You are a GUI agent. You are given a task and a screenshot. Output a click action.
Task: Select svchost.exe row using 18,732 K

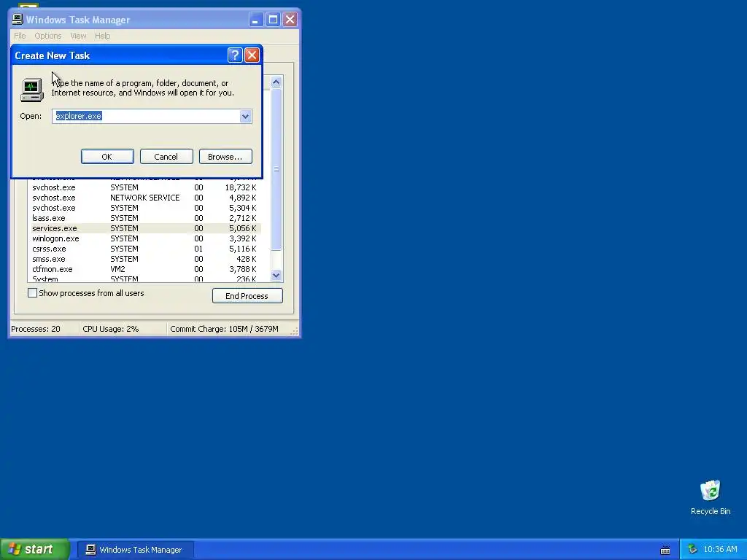144,187
